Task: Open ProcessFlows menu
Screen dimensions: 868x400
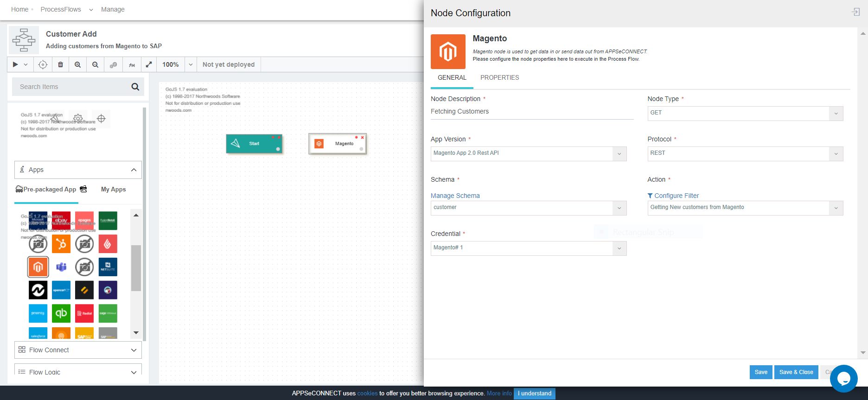Action: 61,9
